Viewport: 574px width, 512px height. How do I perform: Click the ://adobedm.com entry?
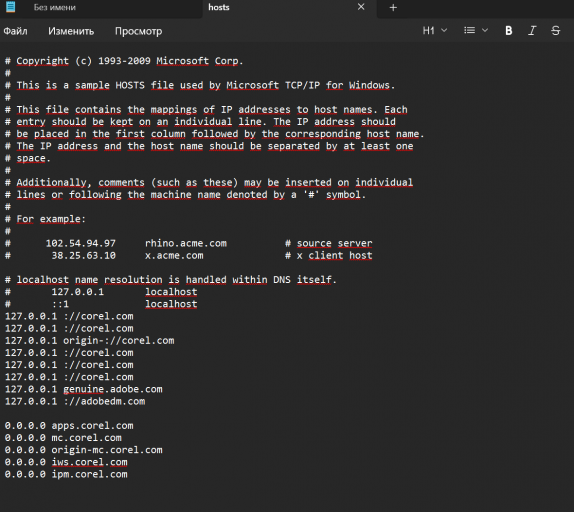(x=104, y=401)
